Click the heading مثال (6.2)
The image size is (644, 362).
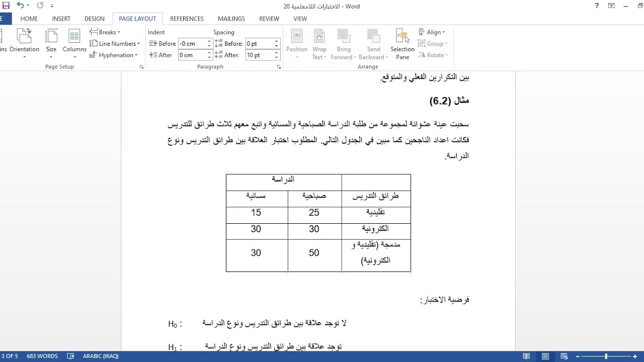click(x=449, y=101)
